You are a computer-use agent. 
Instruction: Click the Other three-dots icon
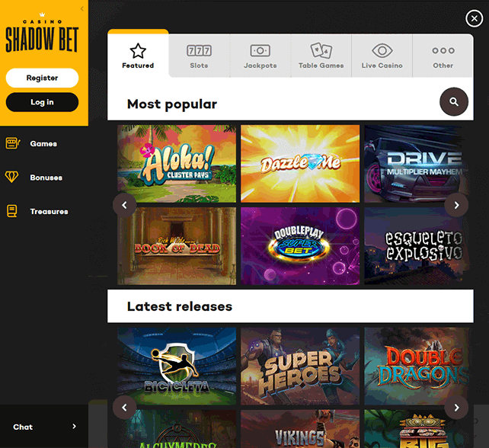coord(443,50)
